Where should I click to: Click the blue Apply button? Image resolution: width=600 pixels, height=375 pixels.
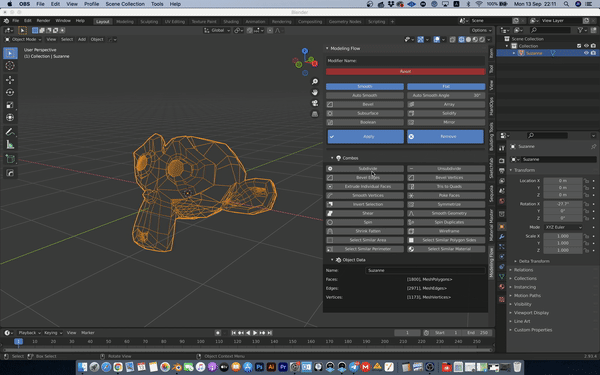365,137
